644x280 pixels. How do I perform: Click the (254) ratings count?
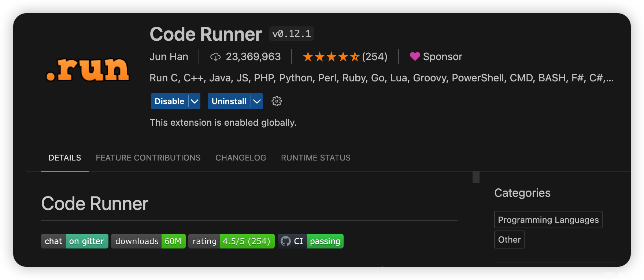click(374, 57)
